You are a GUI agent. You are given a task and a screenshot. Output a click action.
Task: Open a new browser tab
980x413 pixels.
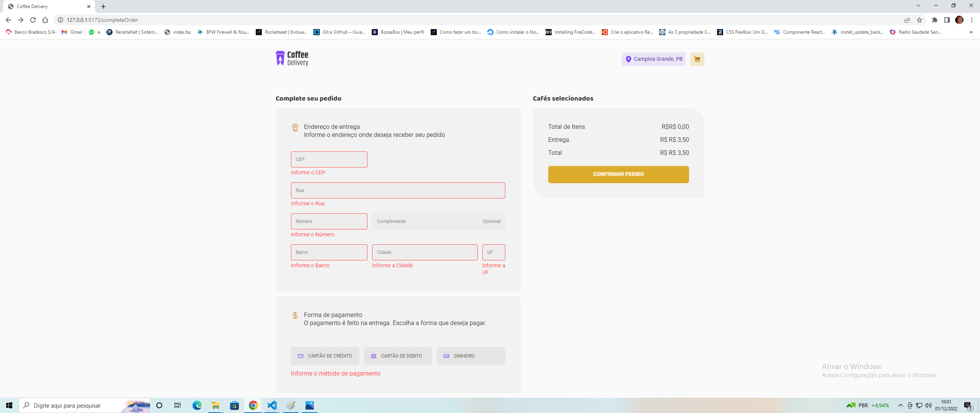pyautogui.click(x=103, y=7)
